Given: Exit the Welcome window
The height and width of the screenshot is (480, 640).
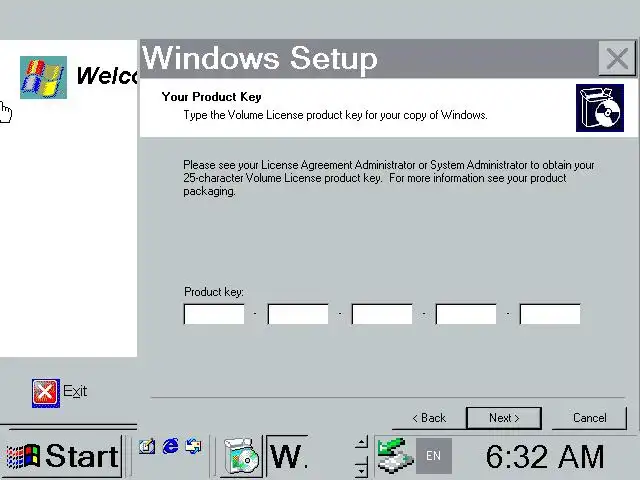Looking at the screenshot, I should (x=60, y=392).
